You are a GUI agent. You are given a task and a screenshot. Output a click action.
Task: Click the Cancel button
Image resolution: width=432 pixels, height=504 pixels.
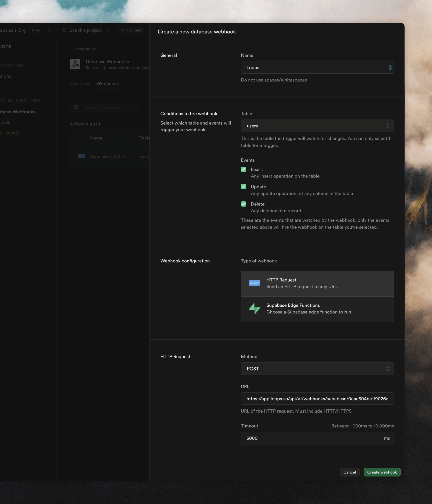click(x=349, y=472)
